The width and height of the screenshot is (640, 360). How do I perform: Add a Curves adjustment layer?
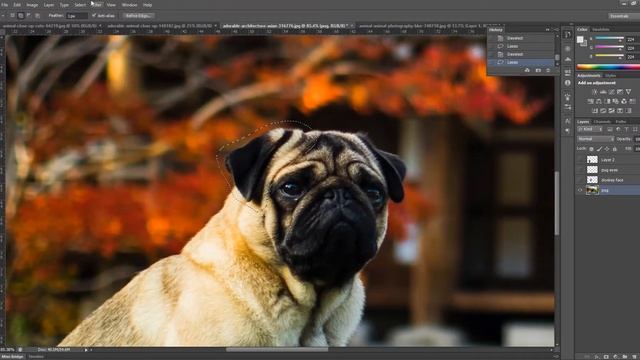[x=611, y=92]
